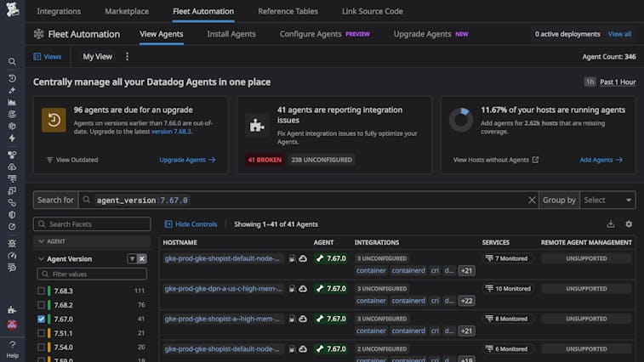Screen dimensions: 644x362
Task: Click the 10 Monitored services badge
Action: [x=508, y=289]
